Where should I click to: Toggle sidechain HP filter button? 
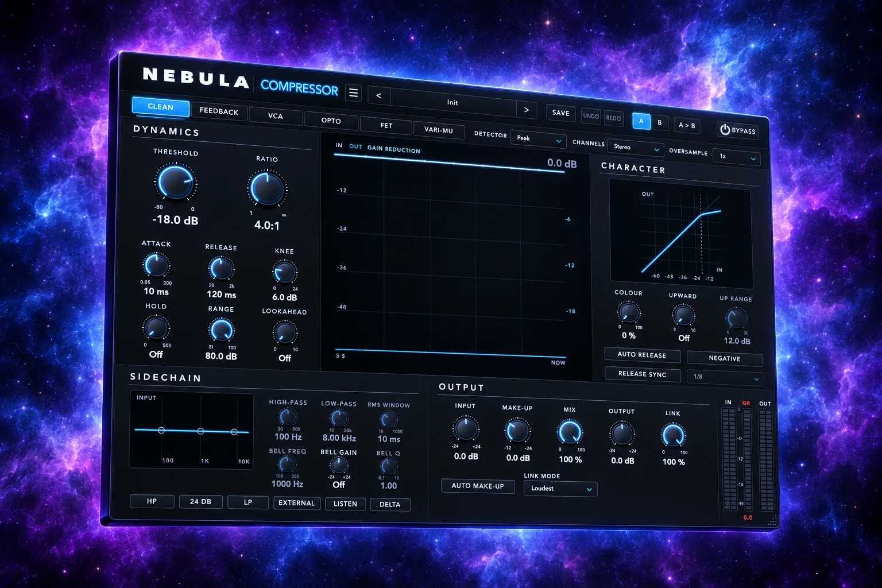click(x=152, y=501)
